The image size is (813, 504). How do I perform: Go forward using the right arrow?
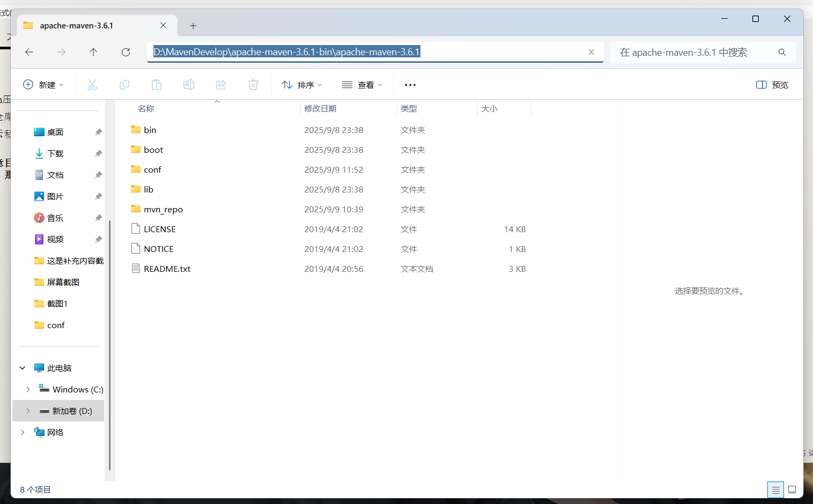click(62, 52)
